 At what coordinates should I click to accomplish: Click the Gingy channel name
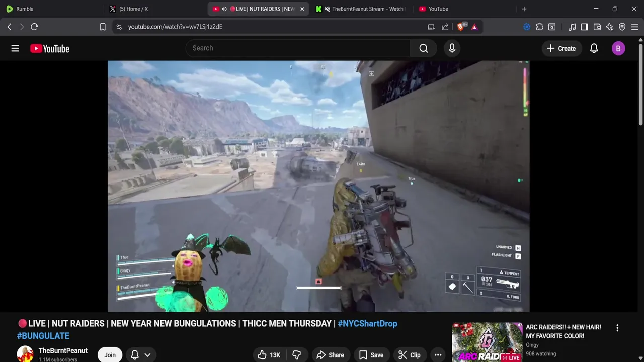coord(532,345)
